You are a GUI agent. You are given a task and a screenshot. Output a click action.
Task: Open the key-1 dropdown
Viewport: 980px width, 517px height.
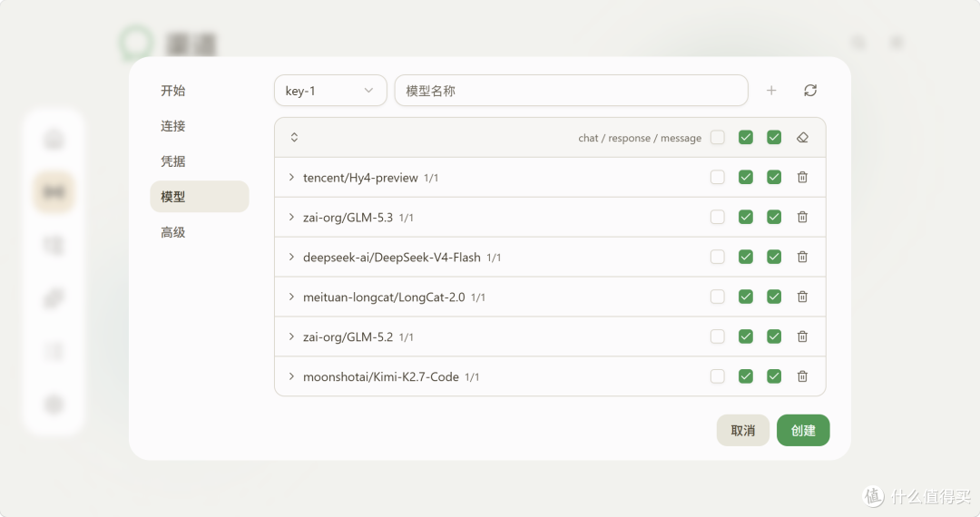[330, 91]
